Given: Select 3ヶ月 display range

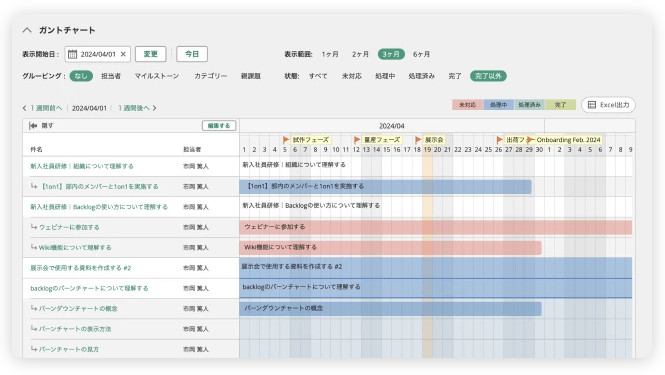Looking at the screenshot, I should pos(391,54).
